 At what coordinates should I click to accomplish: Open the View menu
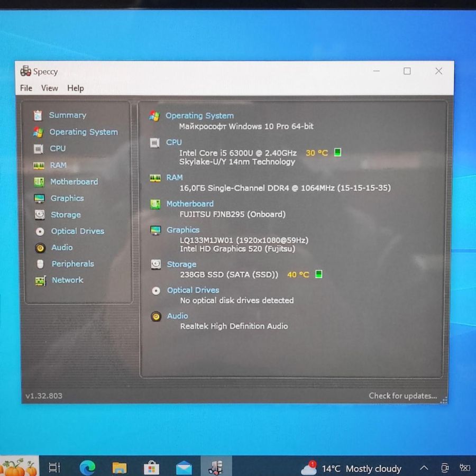50,88
